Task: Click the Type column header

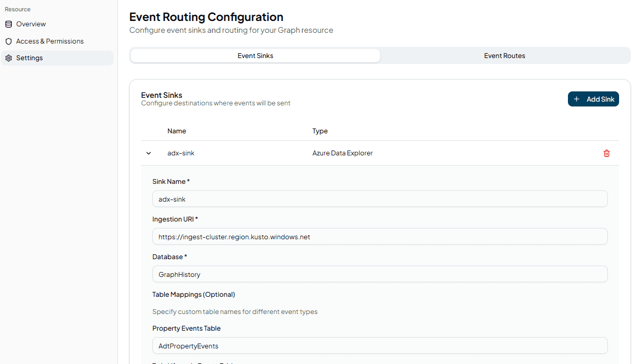Action: tap(320, 131)
